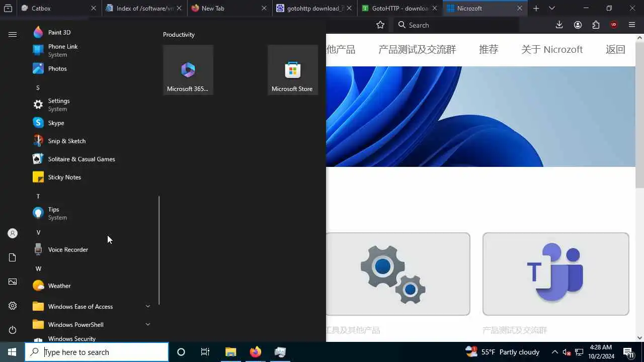
Task: Open the Microsoft 365 tile
Action: [x=188, y=70]
